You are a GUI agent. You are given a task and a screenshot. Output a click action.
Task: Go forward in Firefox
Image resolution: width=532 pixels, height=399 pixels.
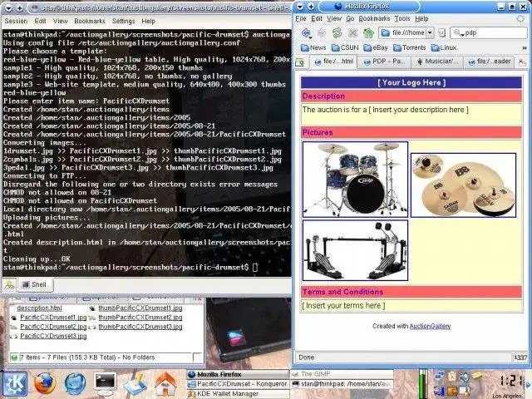point(322,33)
